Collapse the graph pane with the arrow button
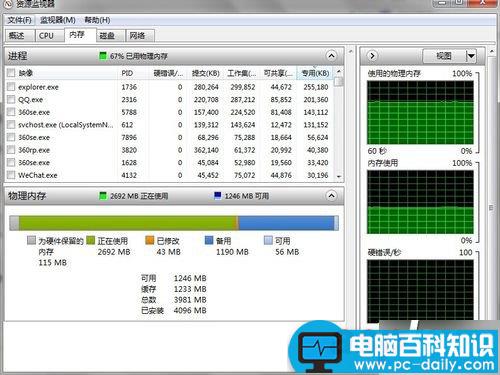500x375 pixels. (372, 56)
